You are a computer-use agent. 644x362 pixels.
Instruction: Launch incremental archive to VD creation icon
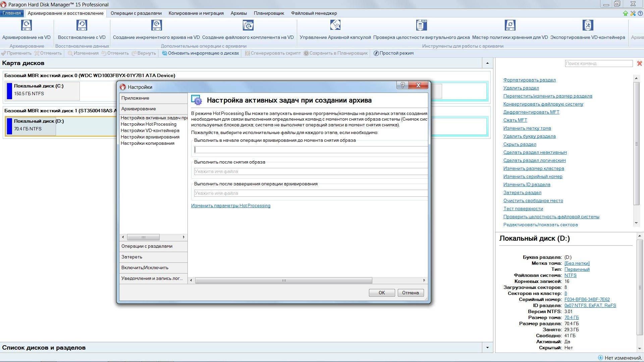[156, 25]
